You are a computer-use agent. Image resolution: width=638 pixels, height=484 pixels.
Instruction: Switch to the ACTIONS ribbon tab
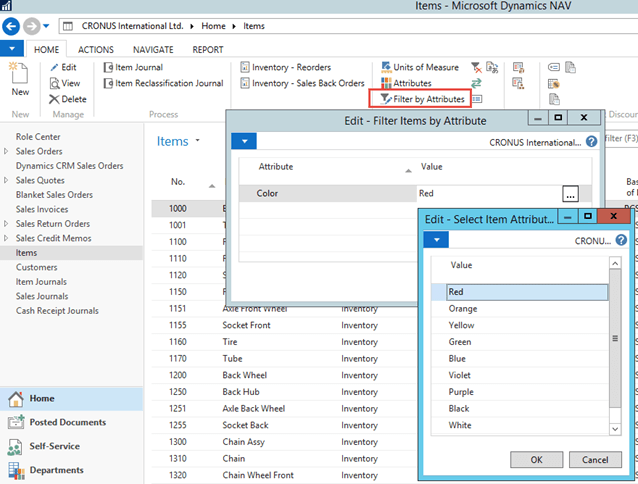coord(96,50)
